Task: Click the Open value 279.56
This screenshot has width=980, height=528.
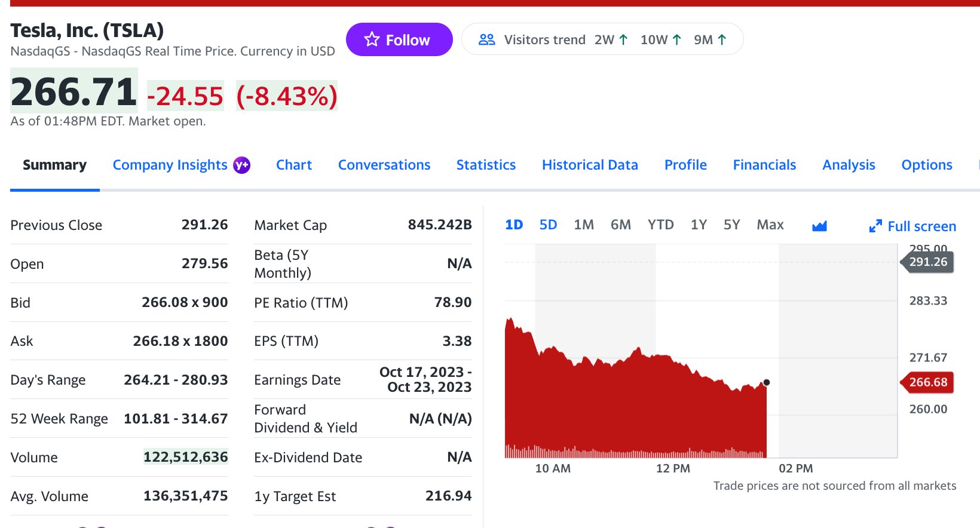Action: tap(204, 263)
